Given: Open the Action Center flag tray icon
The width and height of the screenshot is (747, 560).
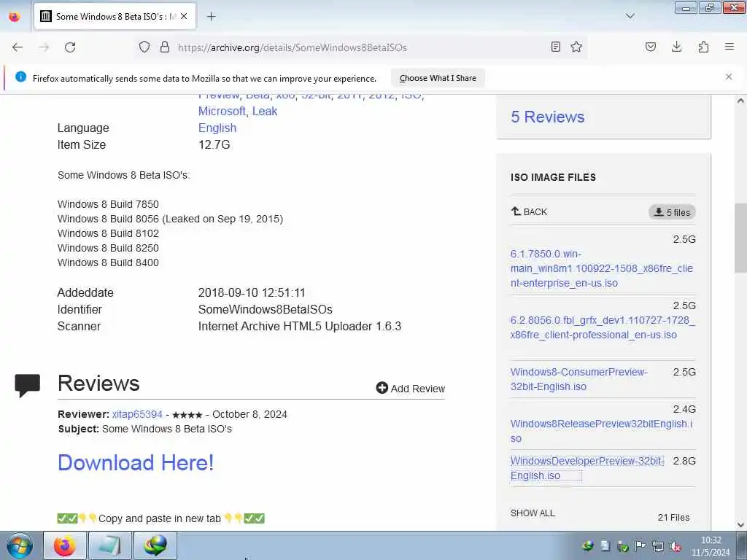Looking at the screenshot, I should [640, 546].
